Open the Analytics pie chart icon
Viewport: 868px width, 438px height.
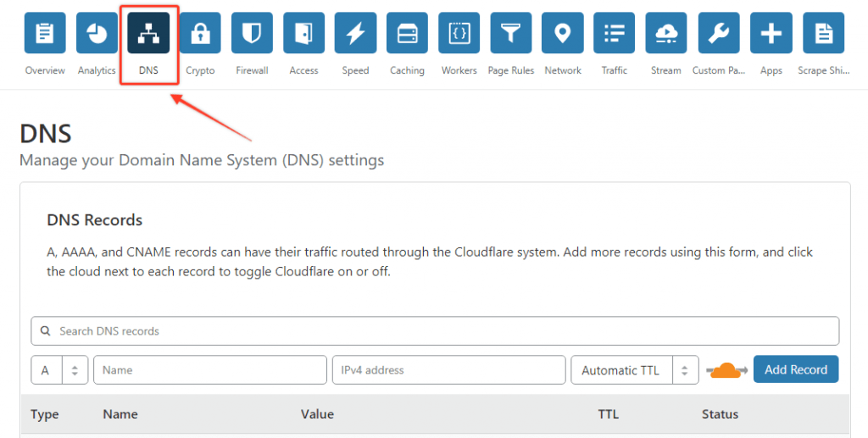(97, 33)
